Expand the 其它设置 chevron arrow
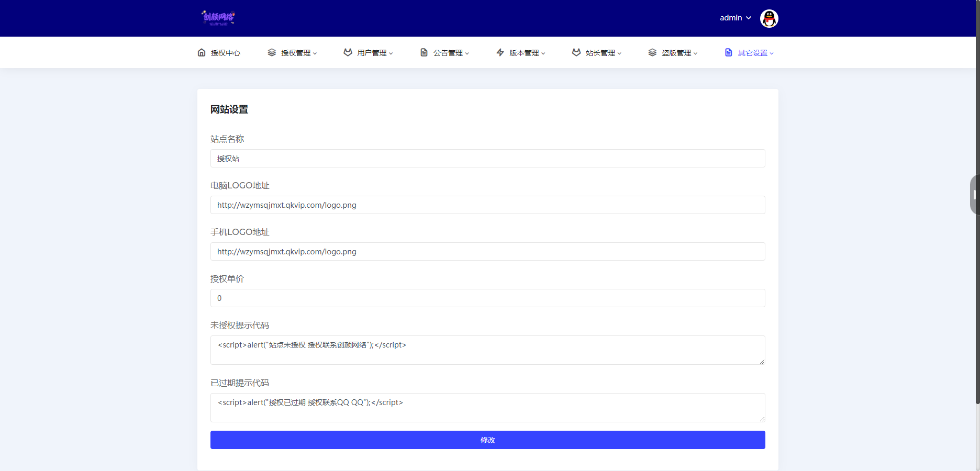Screen dimensions: 980x471 pos(772,53)
